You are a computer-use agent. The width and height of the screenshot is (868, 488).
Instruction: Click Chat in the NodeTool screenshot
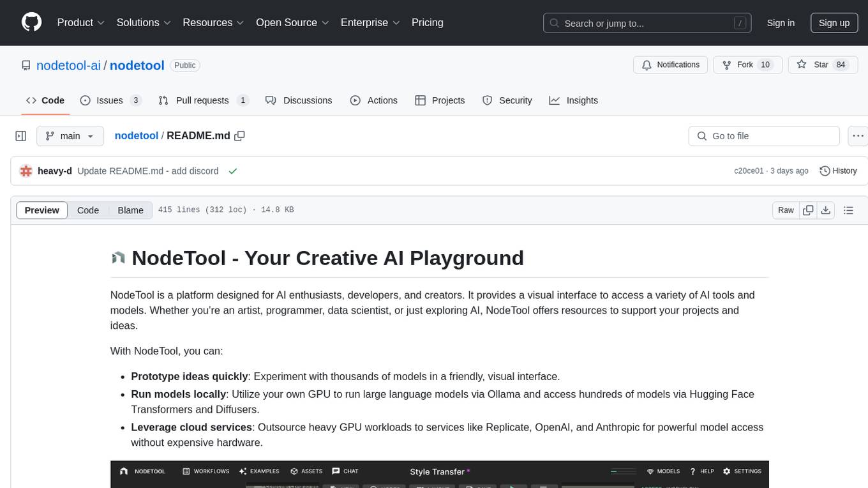(345, 471)
